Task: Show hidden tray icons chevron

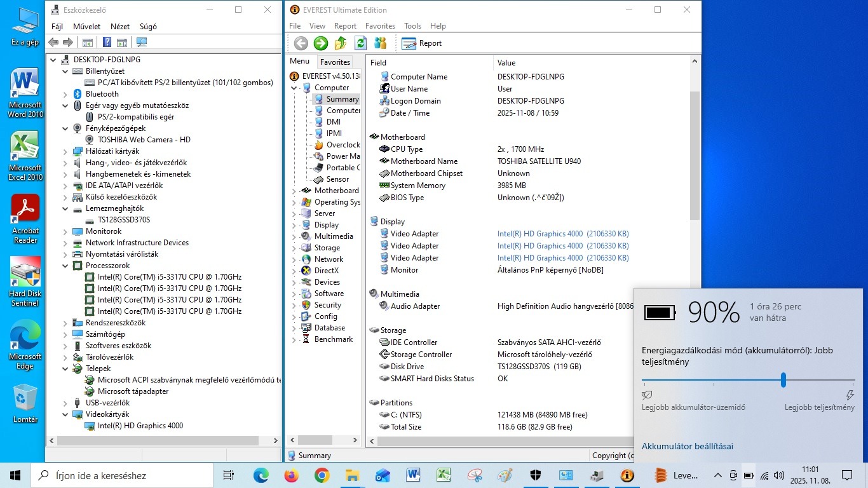Action: [x=718, y=475]
